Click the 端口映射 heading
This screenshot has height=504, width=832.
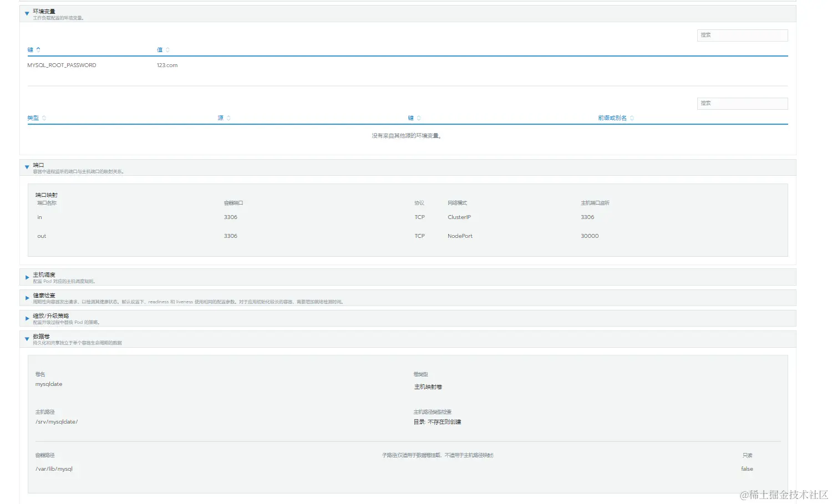pos(47,195)
